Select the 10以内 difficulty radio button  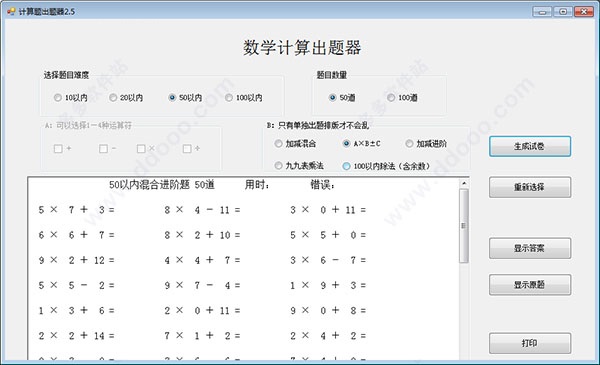click(58, 98)
